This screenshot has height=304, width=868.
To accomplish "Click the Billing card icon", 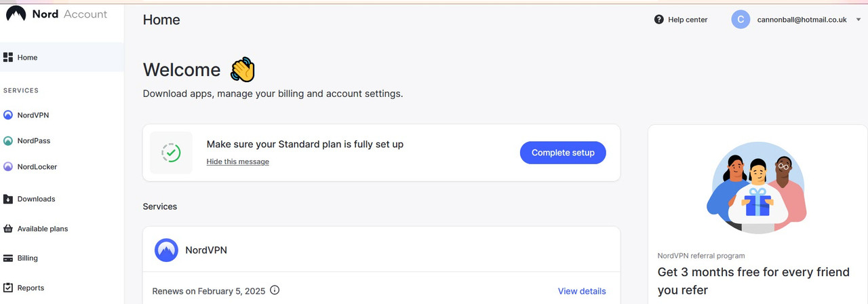I will point(8,259).
